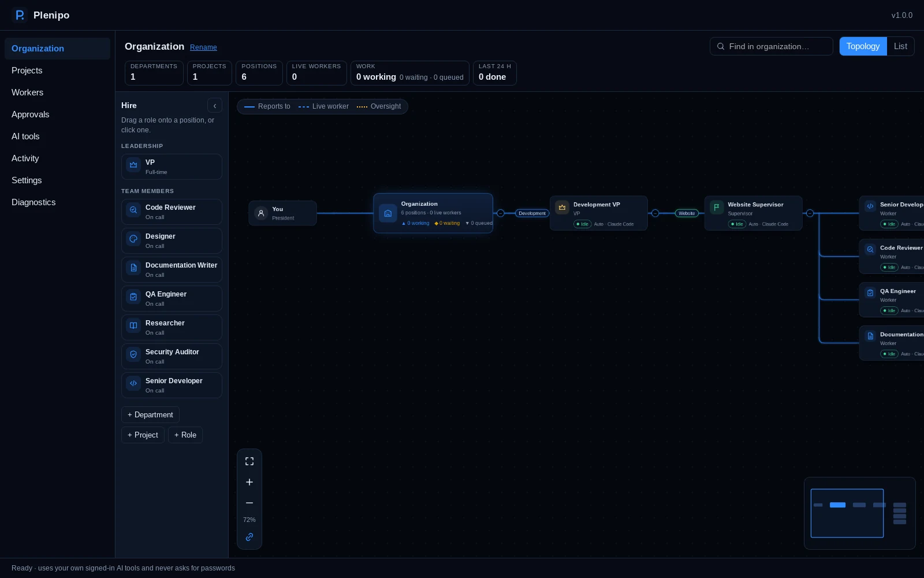Click the search magnifier icon

point(721,46)
